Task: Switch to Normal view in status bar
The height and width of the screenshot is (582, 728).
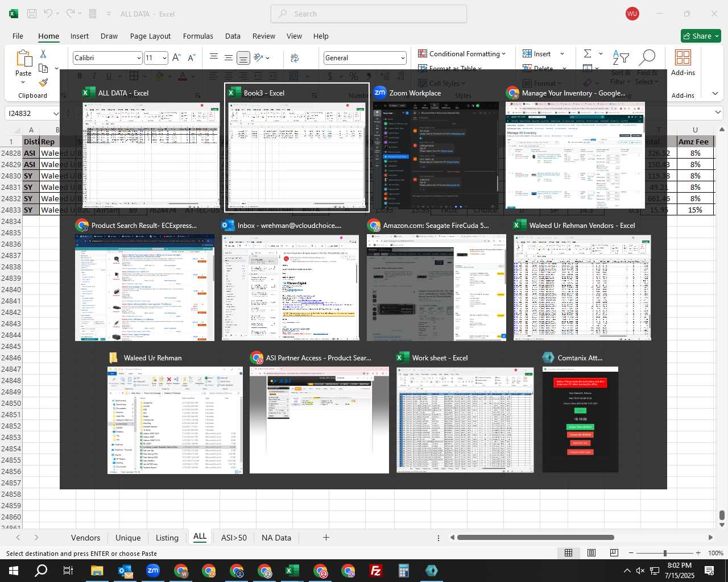Action: 568,553
